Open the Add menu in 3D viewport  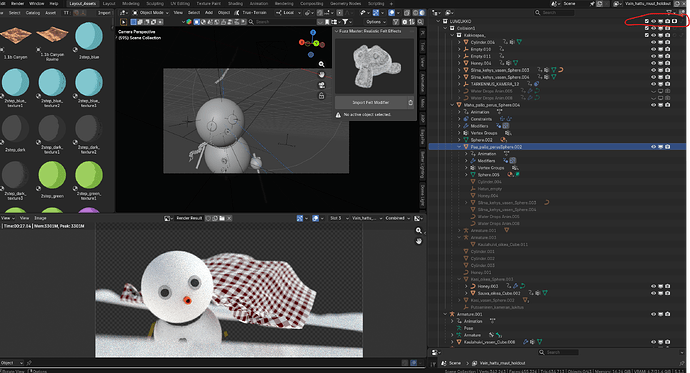[x=209, y=13]
